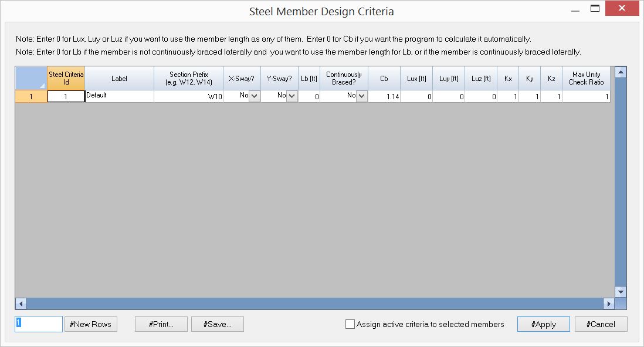Click the Lb [ft] column header
Screen dimensions: 644x347
[309, 78]
